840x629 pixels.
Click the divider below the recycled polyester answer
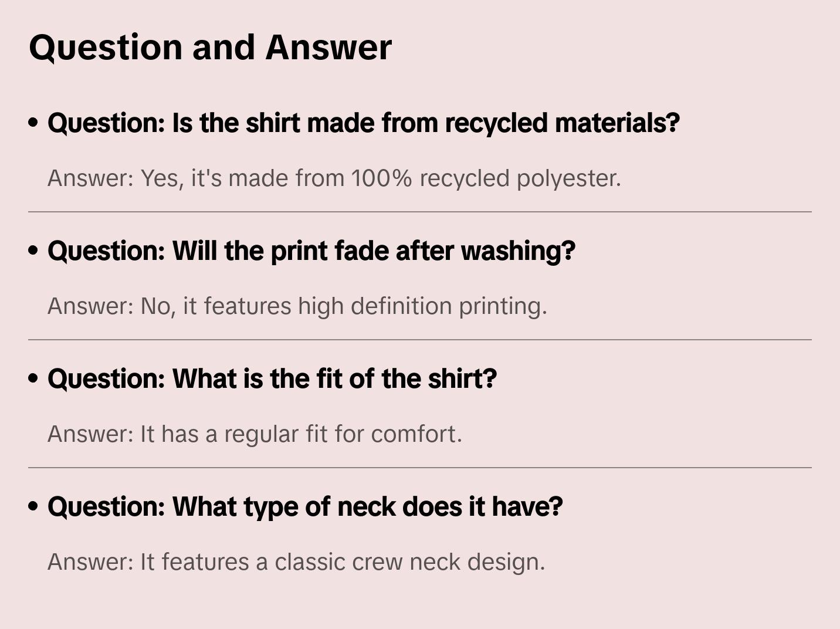tap(420, 212)
